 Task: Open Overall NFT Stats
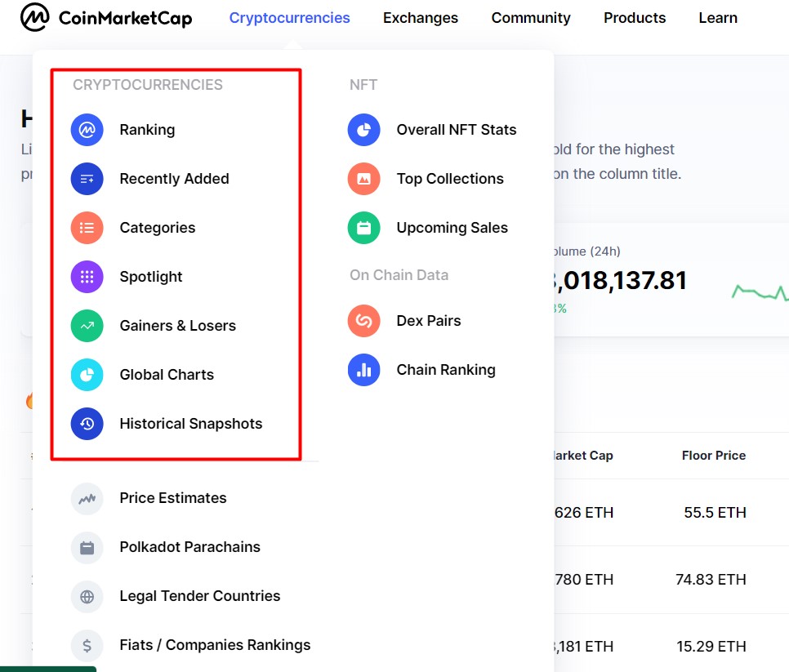tap(457, 130)
